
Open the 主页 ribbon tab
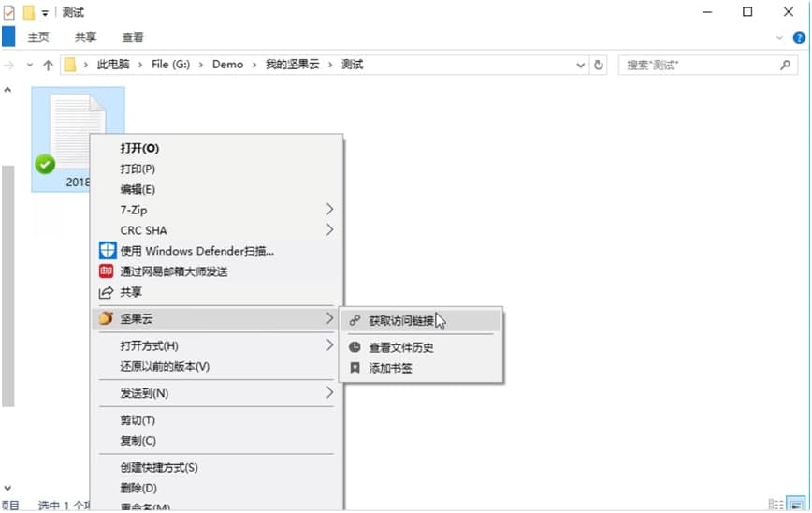[x=38, y=37]
